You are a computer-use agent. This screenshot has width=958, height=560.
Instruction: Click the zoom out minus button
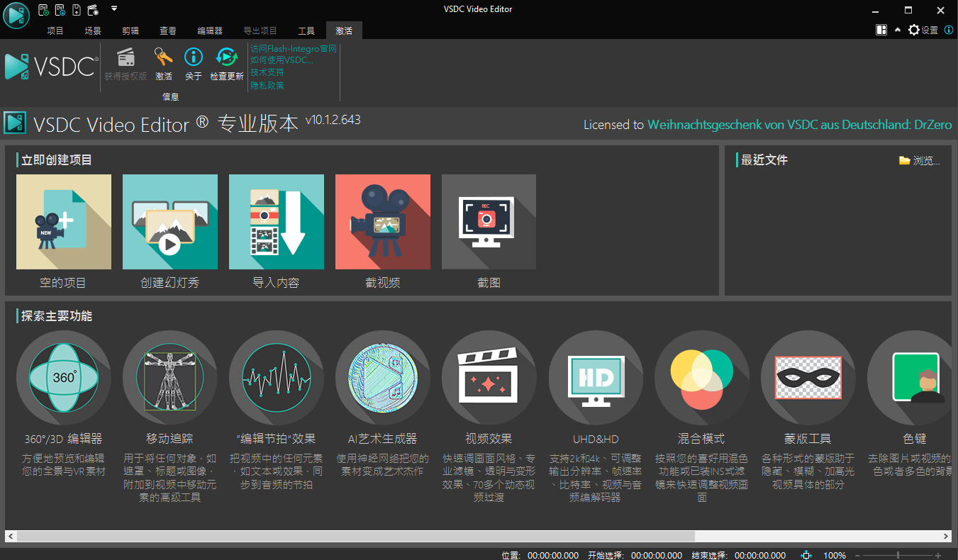pyautogui.click(x=857, y=555)
